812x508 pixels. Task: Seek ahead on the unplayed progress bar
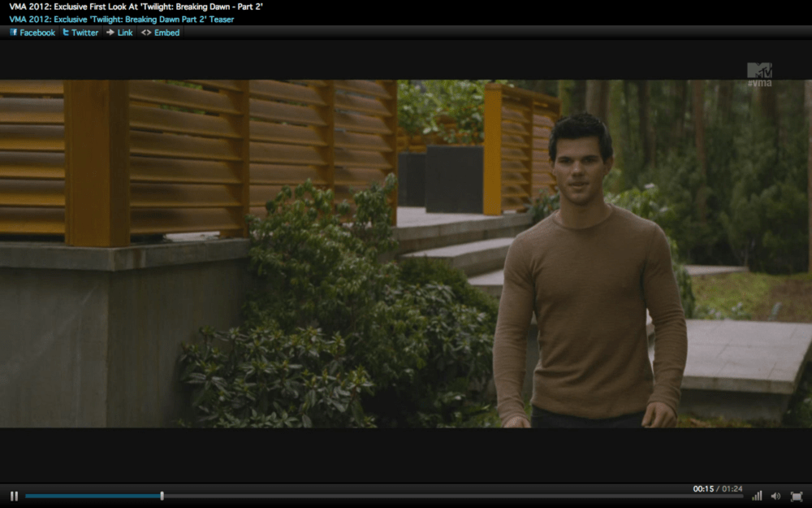[447, 496]
